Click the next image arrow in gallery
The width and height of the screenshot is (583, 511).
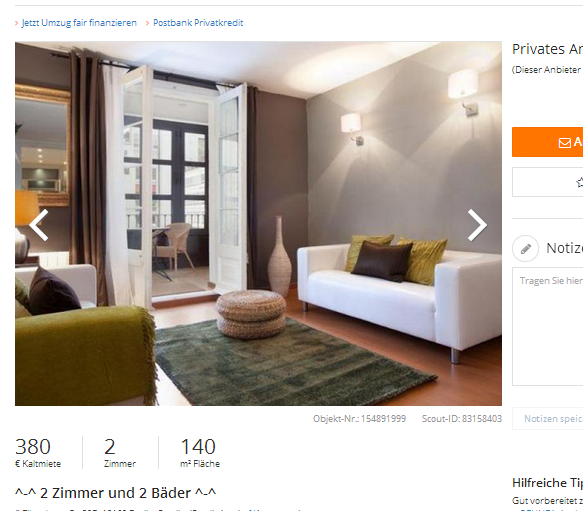tap(477, 225)
